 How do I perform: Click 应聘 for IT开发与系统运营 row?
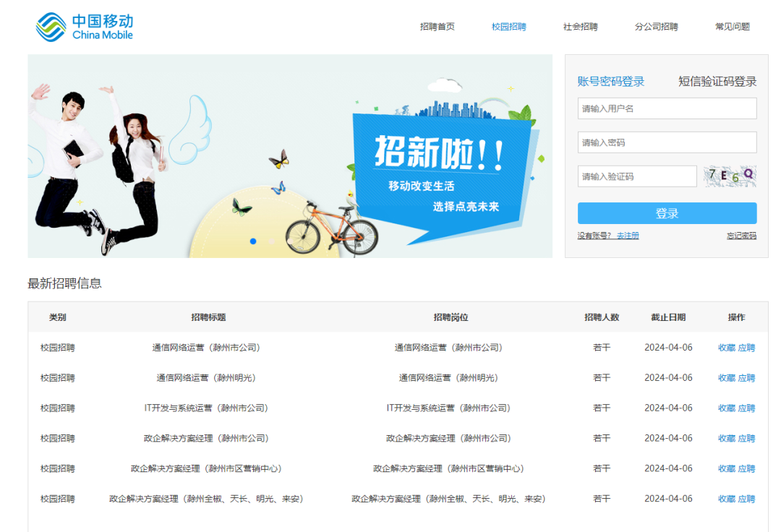(746, 408)
